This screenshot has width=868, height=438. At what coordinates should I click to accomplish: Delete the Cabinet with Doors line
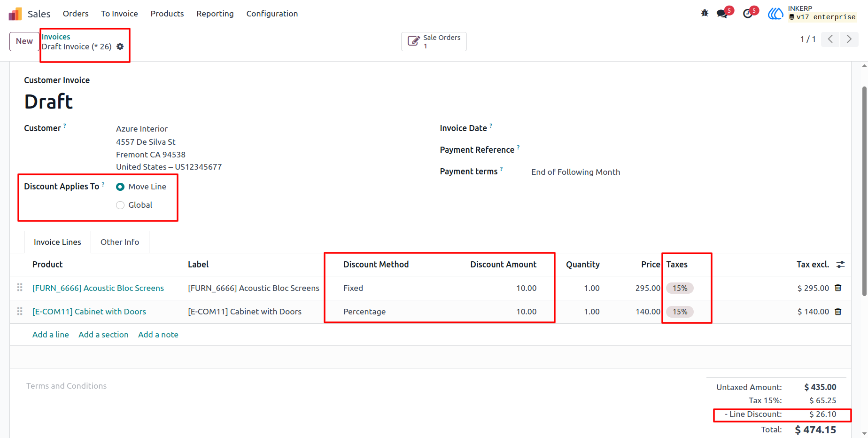tap(838, 311)
